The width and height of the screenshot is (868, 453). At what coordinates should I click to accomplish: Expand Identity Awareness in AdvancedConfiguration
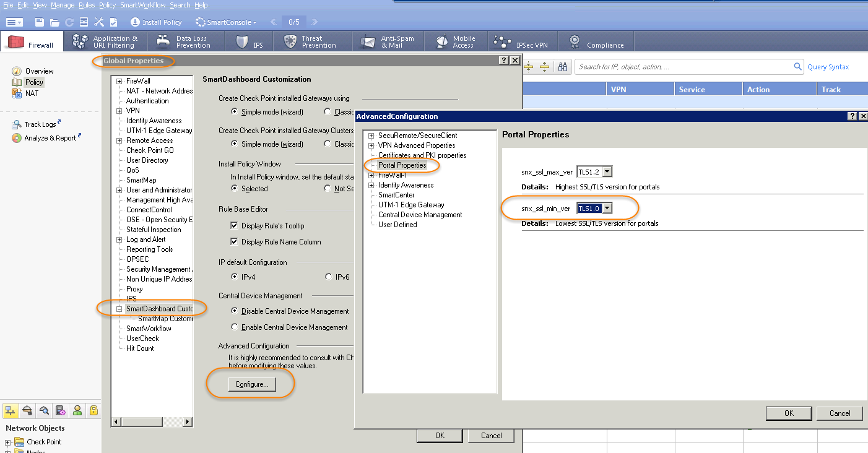pos(371,185)
